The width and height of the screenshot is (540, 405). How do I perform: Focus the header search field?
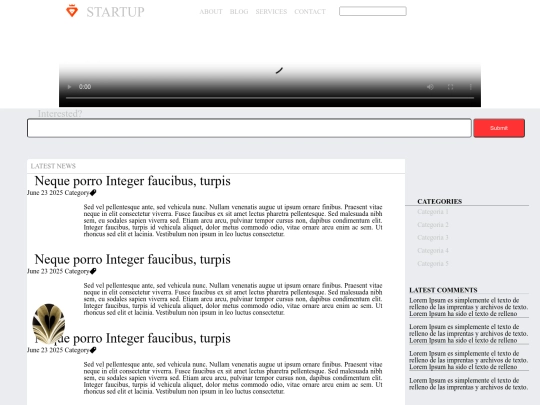click(373, 11)
